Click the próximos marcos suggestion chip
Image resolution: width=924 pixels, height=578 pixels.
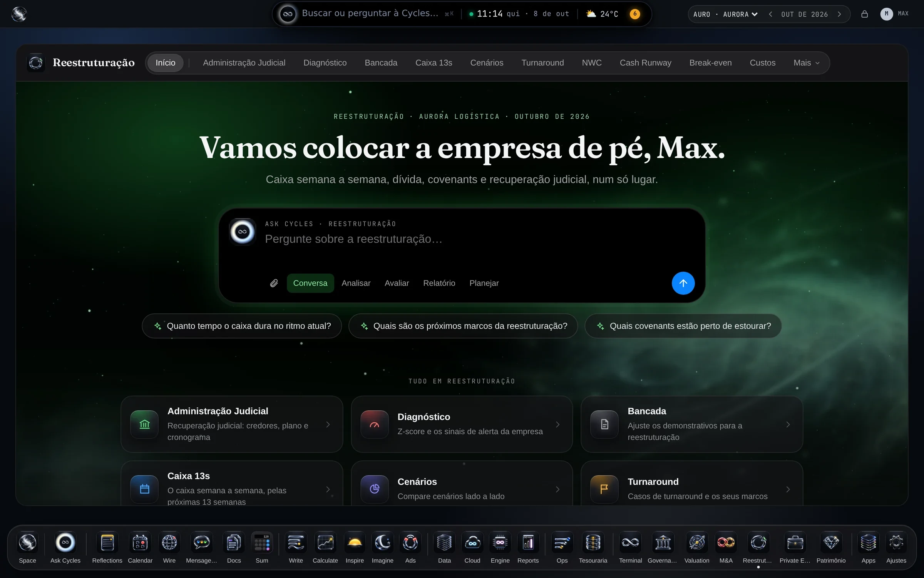click(463, 326)
